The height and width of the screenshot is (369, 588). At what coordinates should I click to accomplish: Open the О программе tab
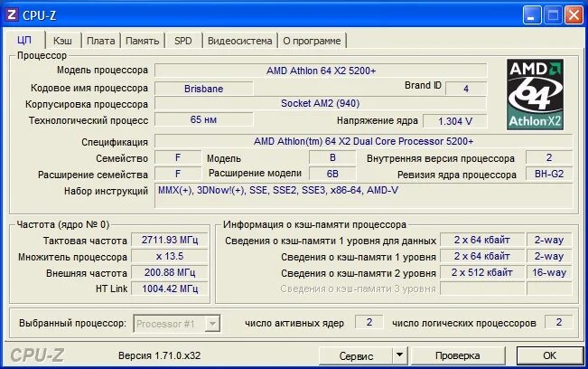coord(312,41)
